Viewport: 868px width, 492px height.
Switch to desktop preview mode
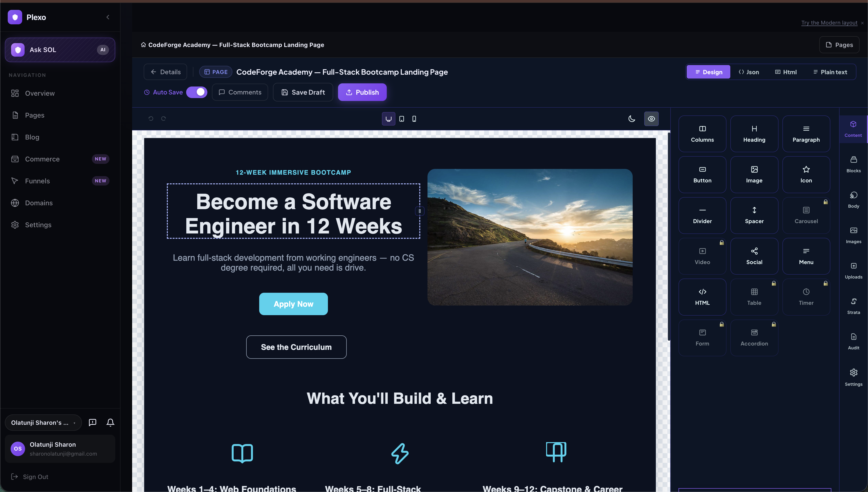(388, 119)
